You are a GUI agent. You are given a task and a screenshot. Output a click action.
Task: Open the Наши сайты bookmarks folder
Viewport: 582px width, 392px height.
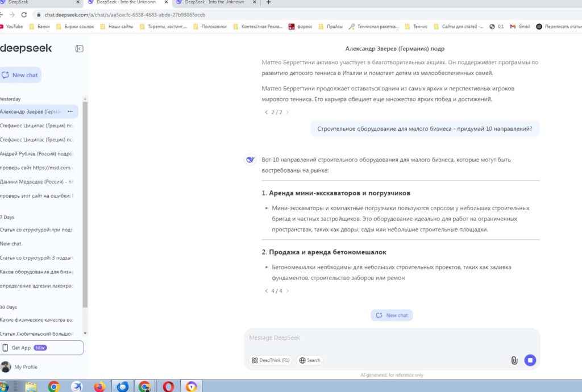[x=117, y=27]
